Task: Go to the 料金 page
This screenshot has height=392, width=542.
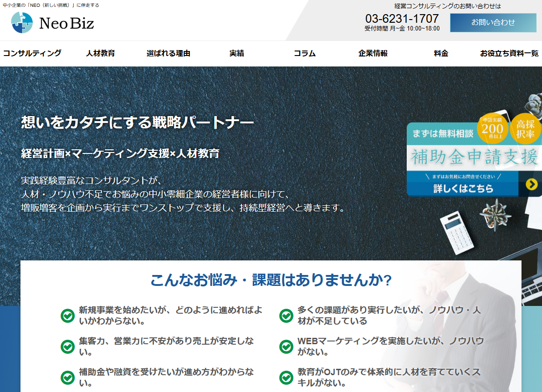Action: click(x=440, y=53)
